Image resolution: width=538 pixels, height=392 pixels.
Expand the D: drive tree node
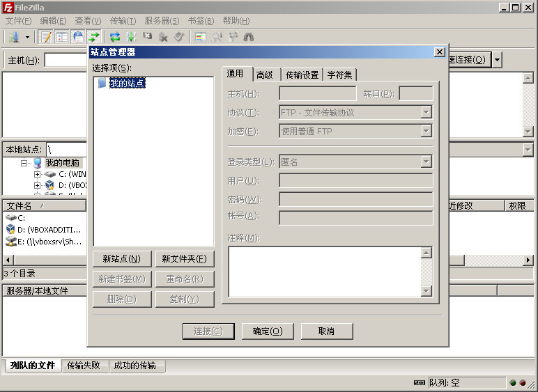pos(37,185)
